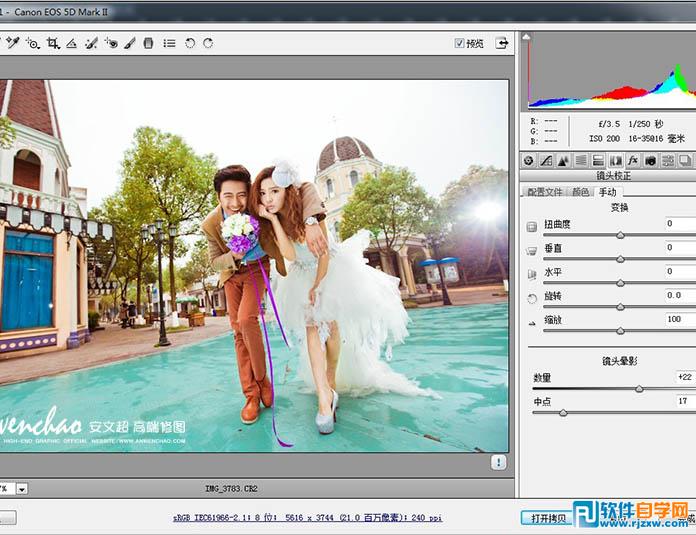Switch to the 颜色 tab
Viewport: 696px width, 535px height.
[x=580, y=191]
